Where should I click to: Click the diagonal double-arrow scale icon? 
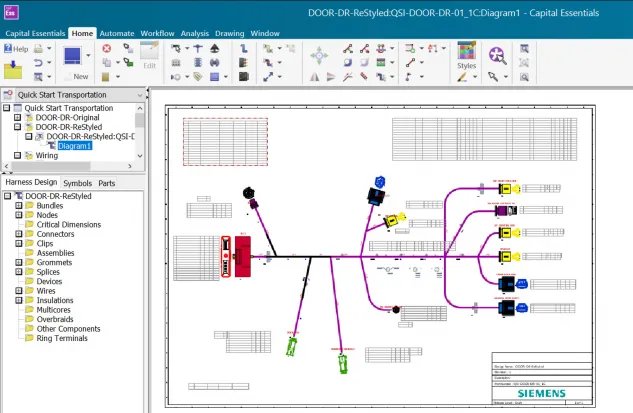[268, 76]
